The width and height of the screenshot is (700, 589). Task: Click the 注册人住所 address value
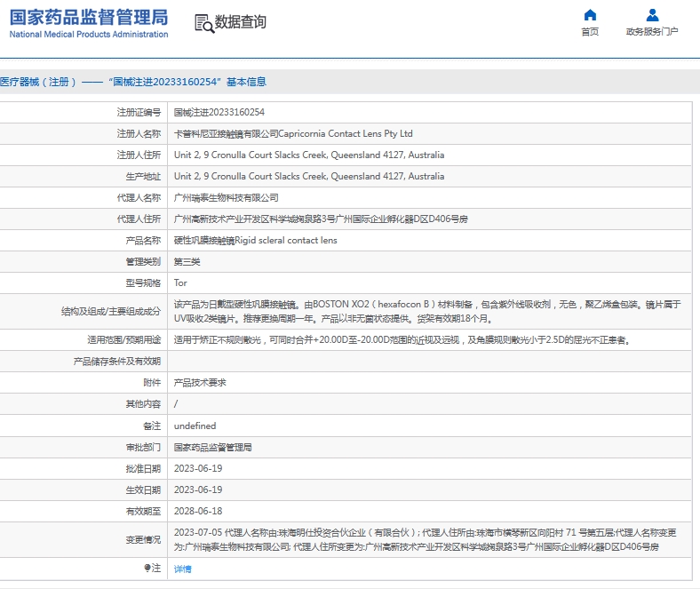(x=309, y=155)
